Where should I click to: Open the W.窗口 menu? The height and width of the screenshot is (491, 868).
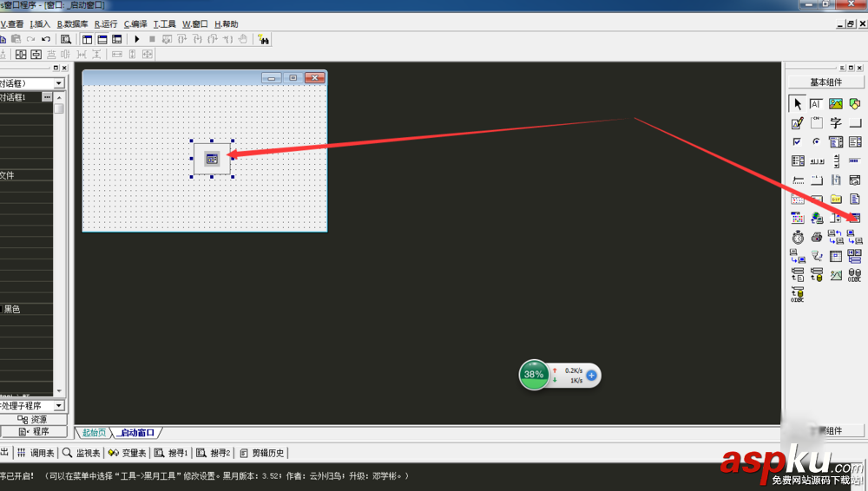click(x=194, y=23)
